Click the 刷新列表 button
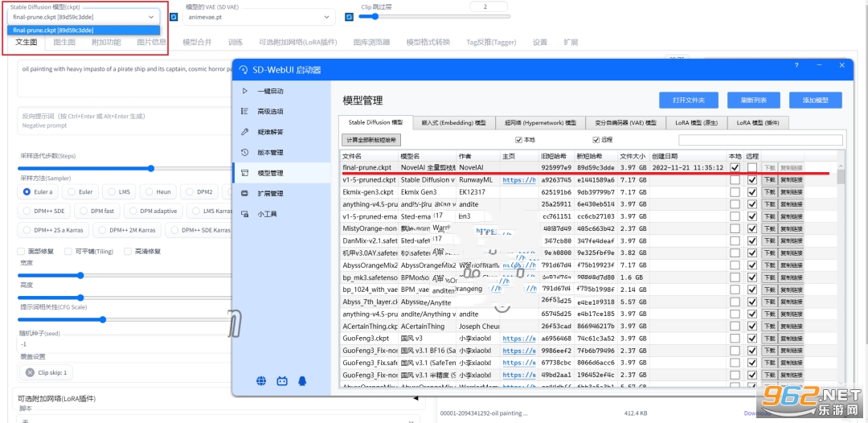Image resolution: width=868 pixels, height=423 pixels. point(755,101)
